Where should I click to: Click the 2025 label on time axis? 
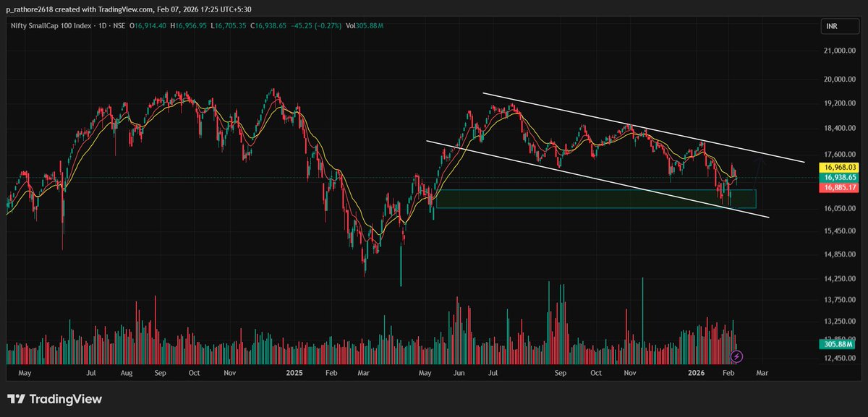pos(294,373)
